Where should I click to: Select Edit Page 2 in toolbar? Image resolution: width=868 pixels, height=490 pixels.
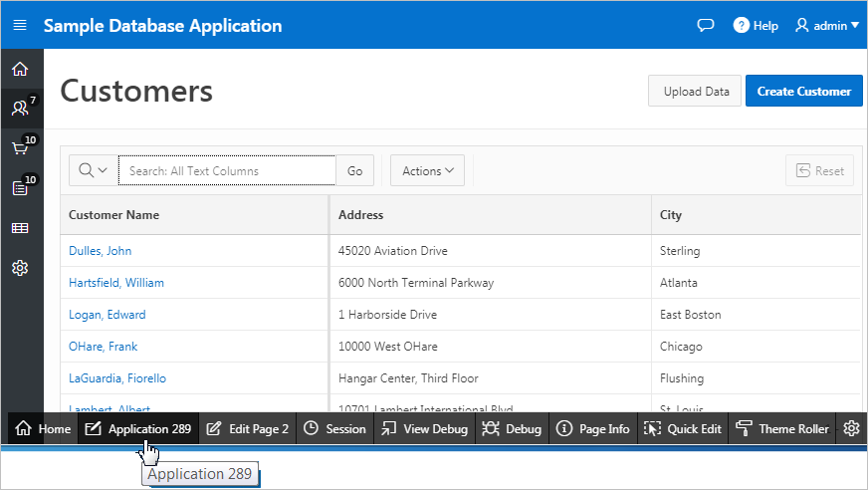pyautogui.click(x=247, y=428)
